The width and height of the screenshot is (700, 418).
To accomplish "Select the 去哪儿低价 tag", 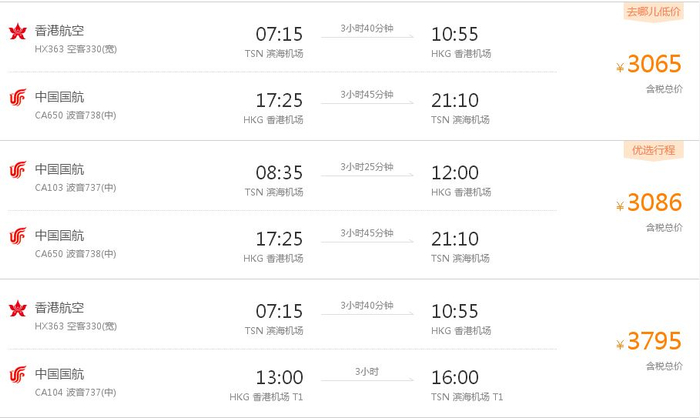I will coord(654,11).
